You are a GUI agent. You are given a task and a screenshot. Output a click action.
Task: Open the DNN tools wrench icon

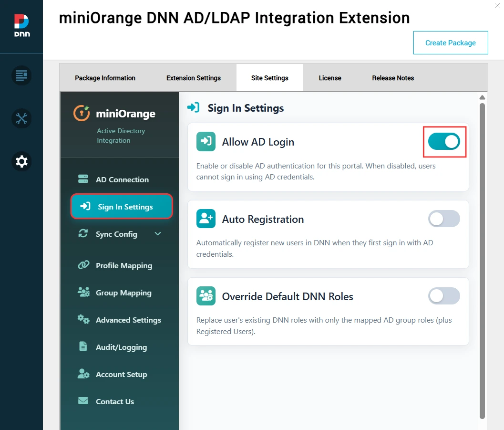coord(21,119)
